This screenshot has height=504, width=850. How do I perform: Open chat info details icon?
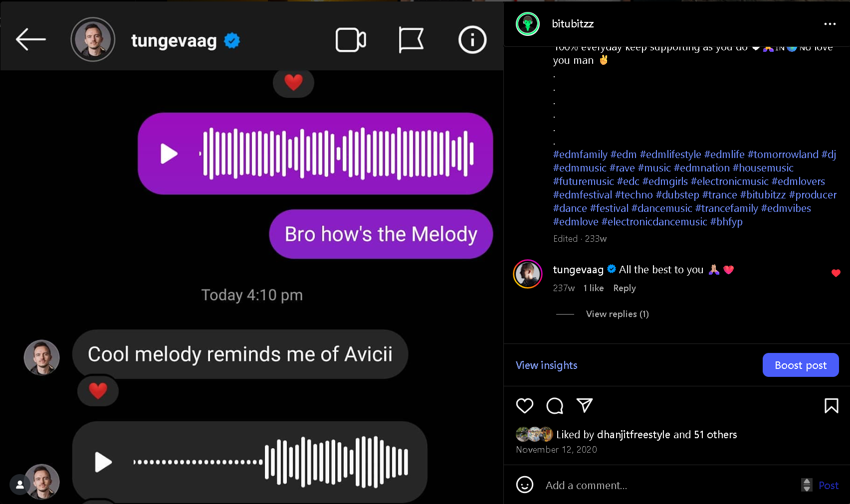click(472, 40)
